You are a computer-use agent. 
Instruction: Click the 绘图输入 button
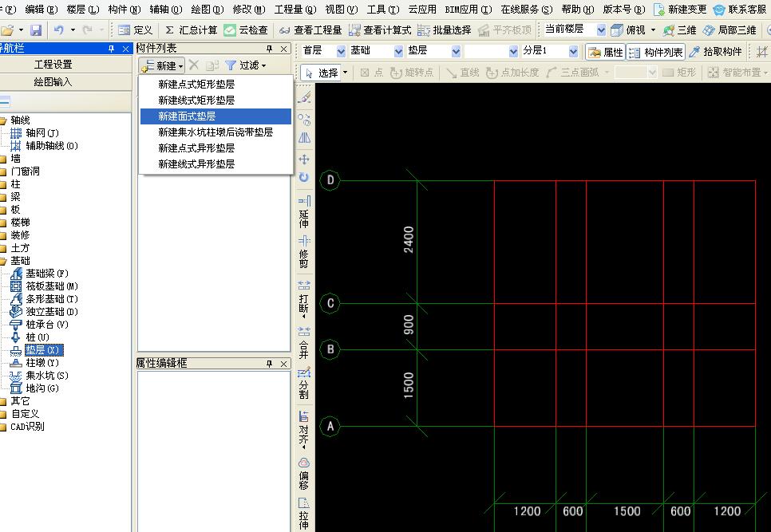tap(53, 82)
